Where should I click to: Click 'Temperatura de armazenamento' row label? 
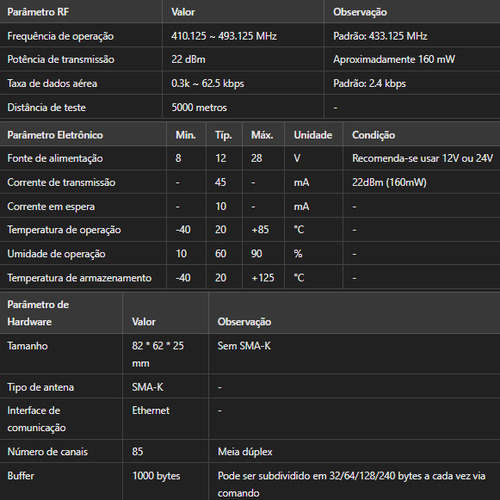pos(79,278)
